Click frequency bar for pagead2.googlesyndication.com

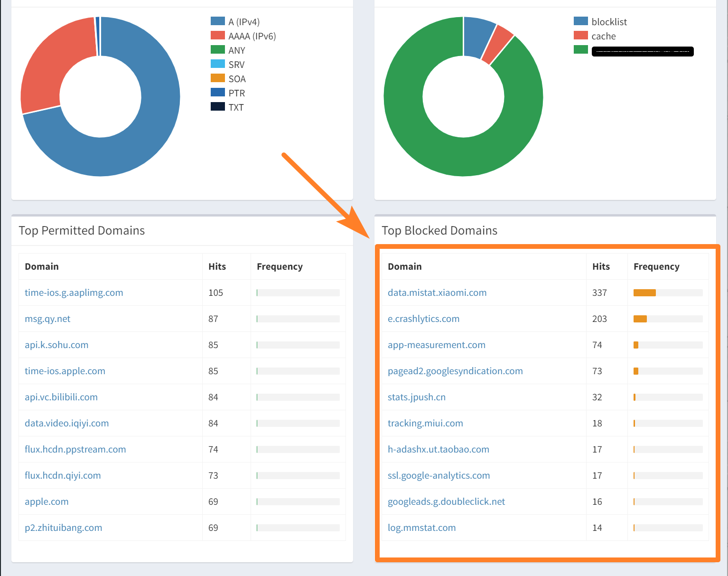[668, 371]
